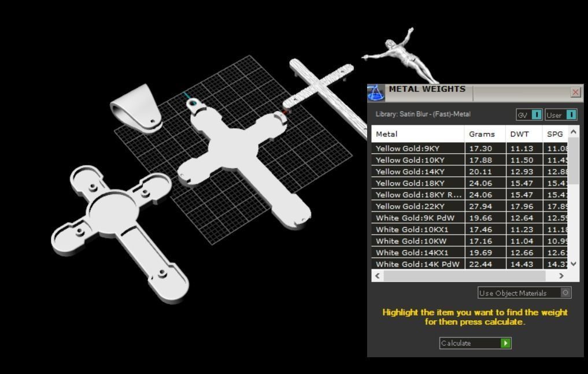This screenshot has width=588, height=374.
Task: Select the White Gold:10KX1 row
Action: coord(469,229)
